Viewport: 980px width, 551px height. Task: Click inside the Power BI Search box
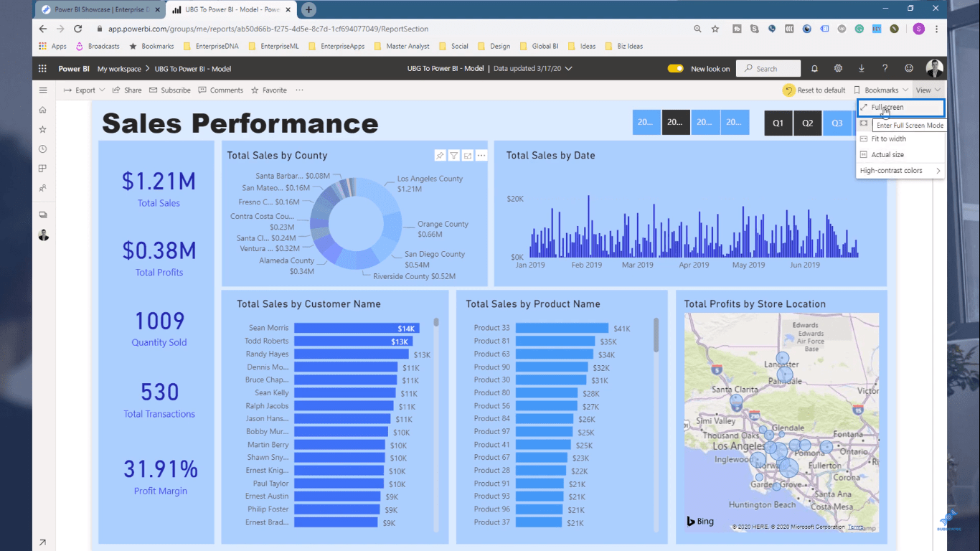(768, 69)
